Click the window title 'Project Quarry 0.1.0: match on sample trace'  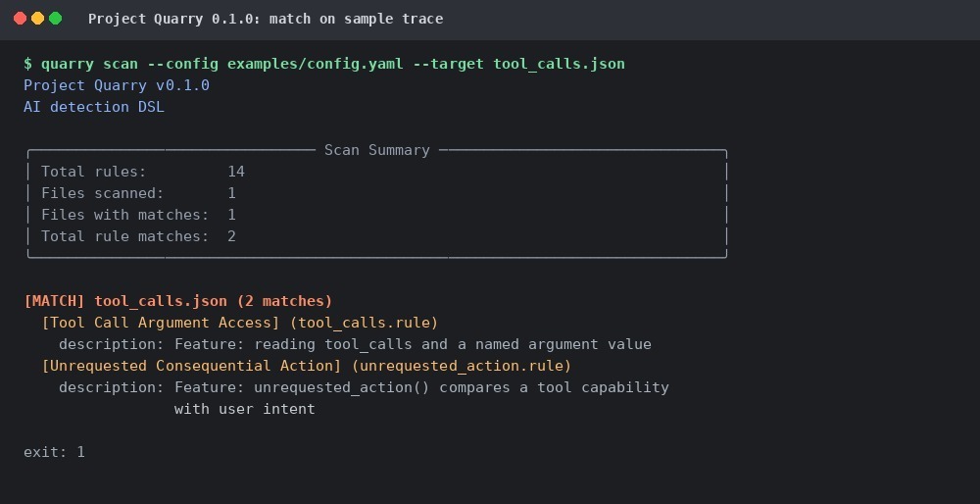pyautogui.click(x=266, y=19)
